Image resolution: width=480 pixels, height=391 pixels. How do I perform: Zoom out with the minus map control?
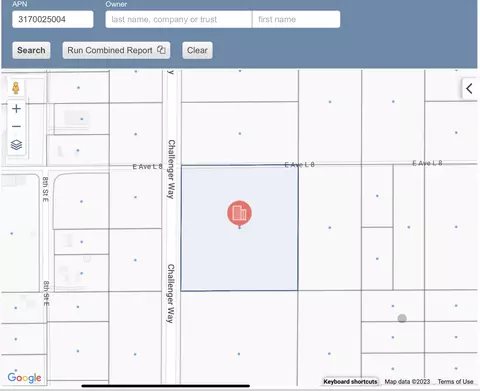pyautogui.click(x=16, y=126)
